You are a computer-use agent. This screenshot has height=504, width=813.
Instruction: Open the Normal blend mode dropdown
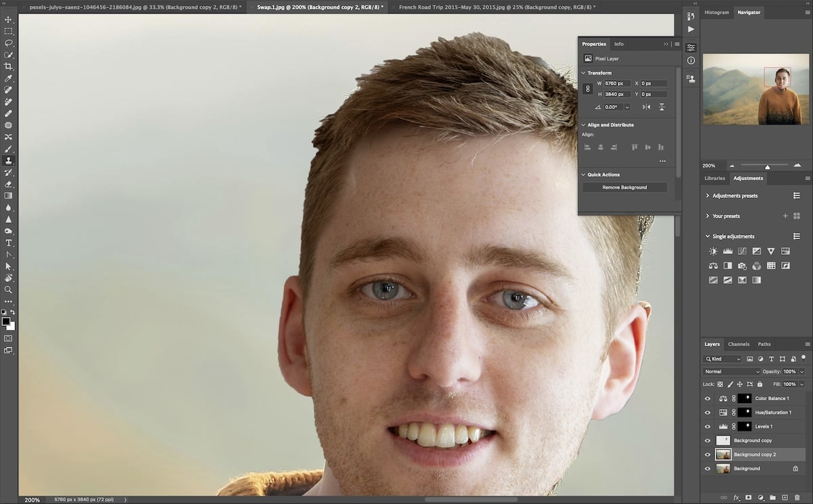click(x=730, y=371)
